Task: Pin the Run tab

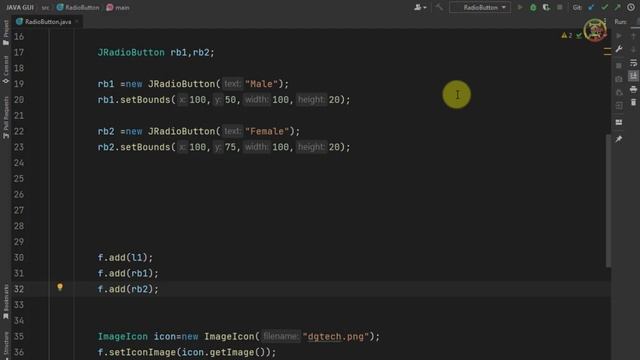Action: pos(619,139)
